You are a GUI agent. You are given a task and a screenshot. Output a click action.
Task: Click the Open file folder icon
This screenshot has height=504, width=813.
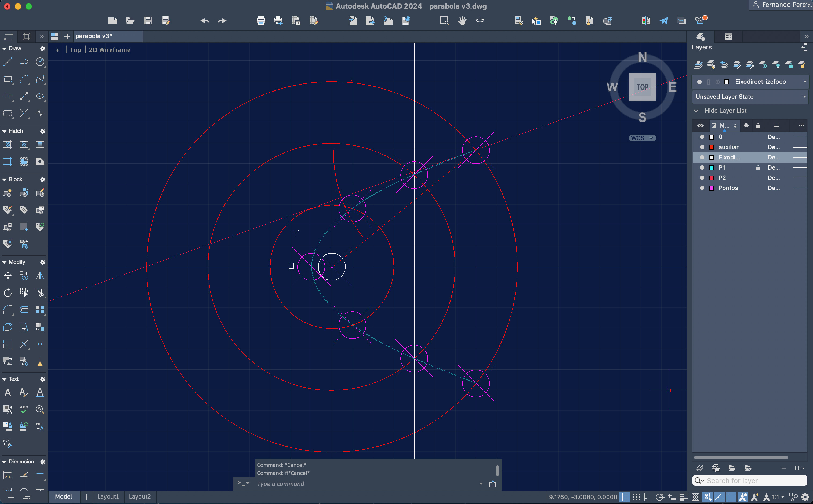point(130,21)
